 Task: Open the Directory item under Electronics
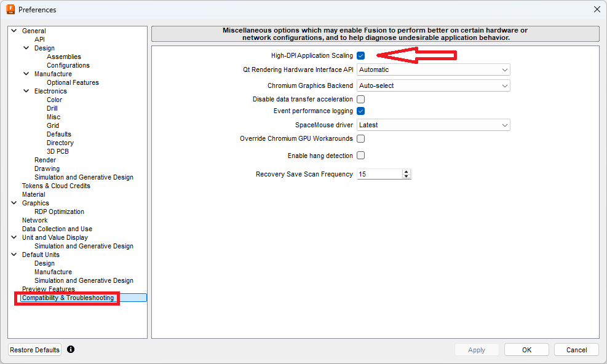pyautogui.click(x=60, y=143)
